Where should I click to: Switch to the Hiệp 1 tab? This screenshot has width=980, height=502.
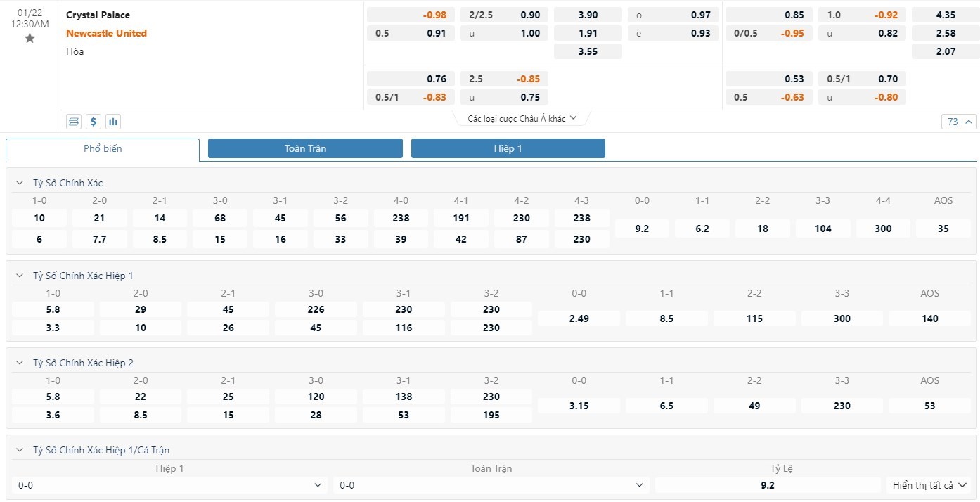point(508,148)
